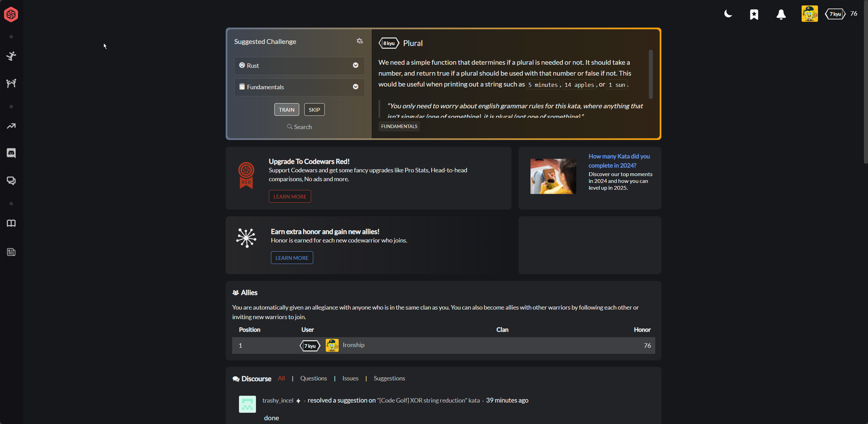Open the Discord chat sidebar icon
Image resolution: width=868 pixels, height=424 pixels.
point(11,153)
